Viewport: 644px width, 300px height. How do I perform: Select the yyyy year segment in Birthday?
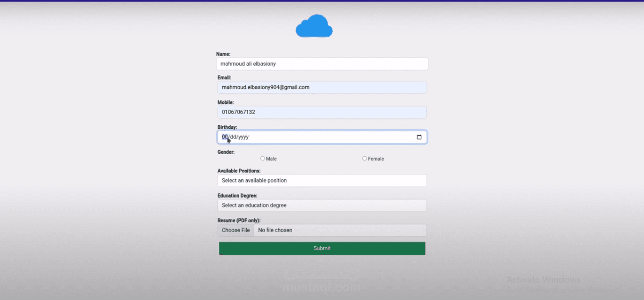tap(243, 137)
